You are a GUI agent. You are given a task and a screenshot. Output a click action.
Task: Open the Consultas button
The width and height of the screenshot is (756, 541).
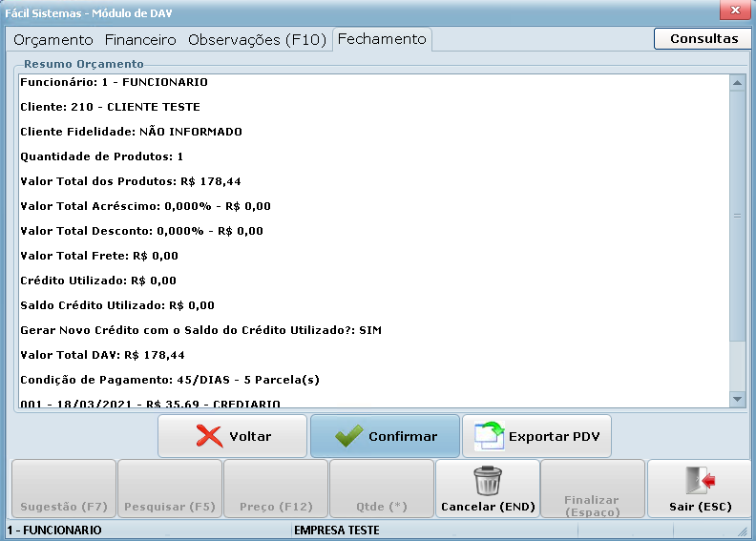point(703,39)
